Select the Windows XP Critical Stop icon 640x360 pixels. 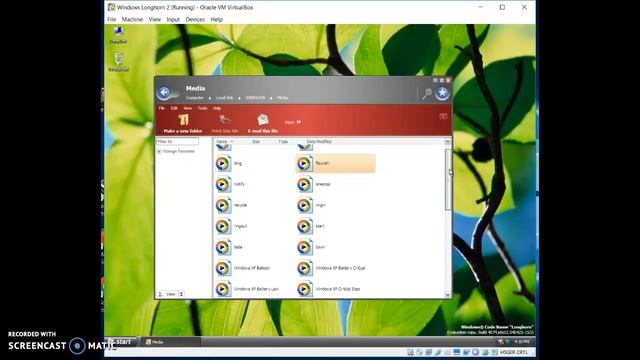click(304, 289)
